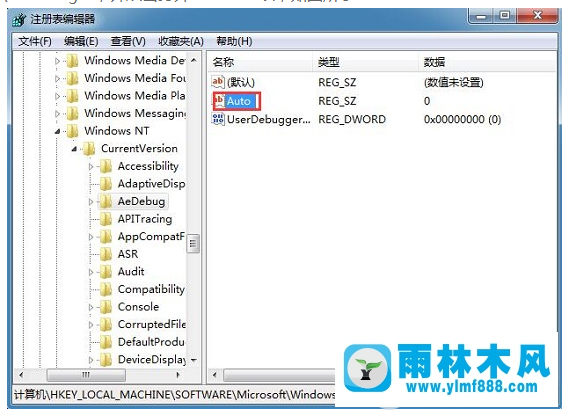Collapse the CurrentVersion key
The image size is (563, 412).
[x=74, y=149]
